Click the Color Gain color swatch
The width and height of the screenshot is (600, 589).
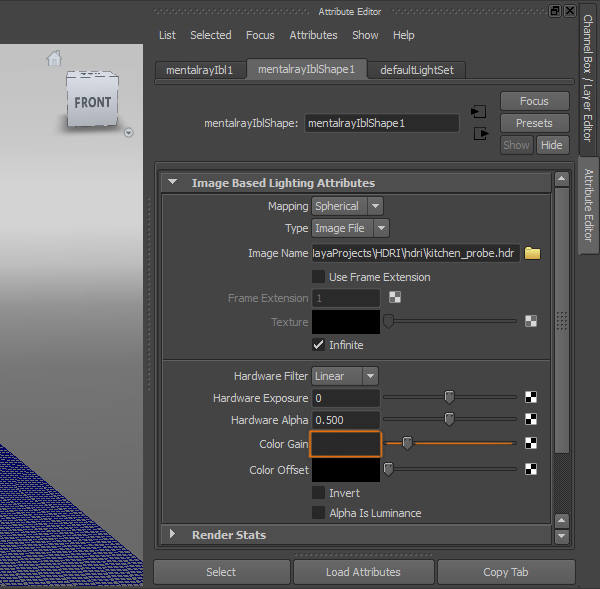coord(346,443)
